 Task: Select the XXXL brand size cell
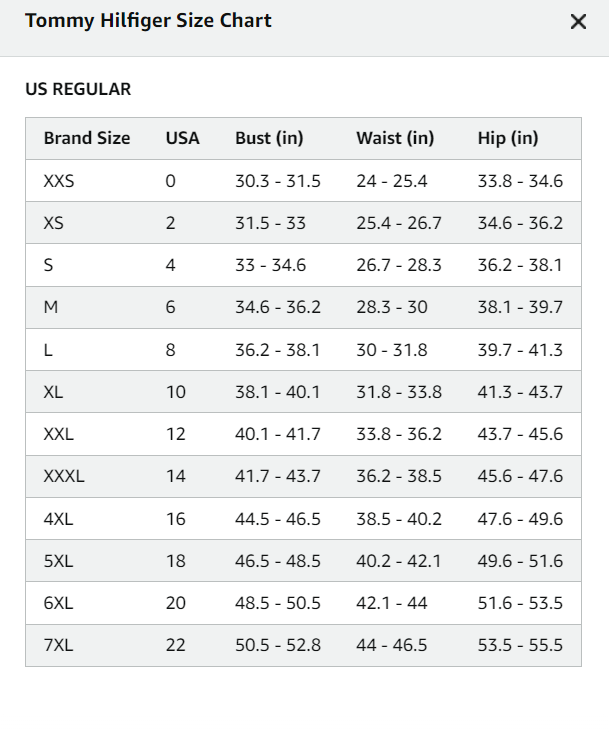[x=64, y=476]
